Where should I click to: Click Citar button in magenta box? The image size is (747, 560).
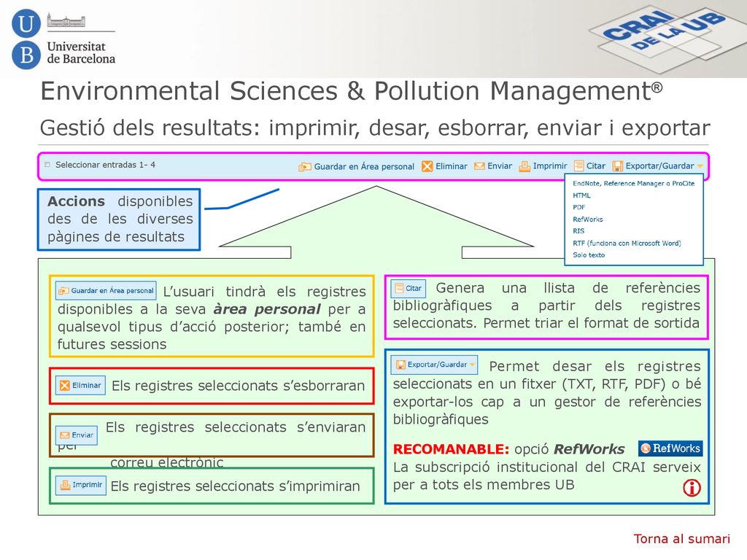[409, 288]
